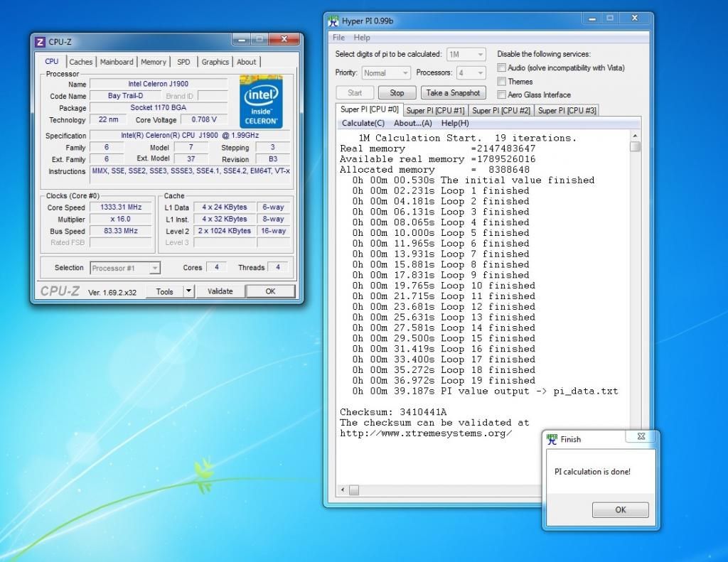The width and height of the screenshot is (728, 562).
Task: Open the digits of pi dropdown
Action: (466, 54)
